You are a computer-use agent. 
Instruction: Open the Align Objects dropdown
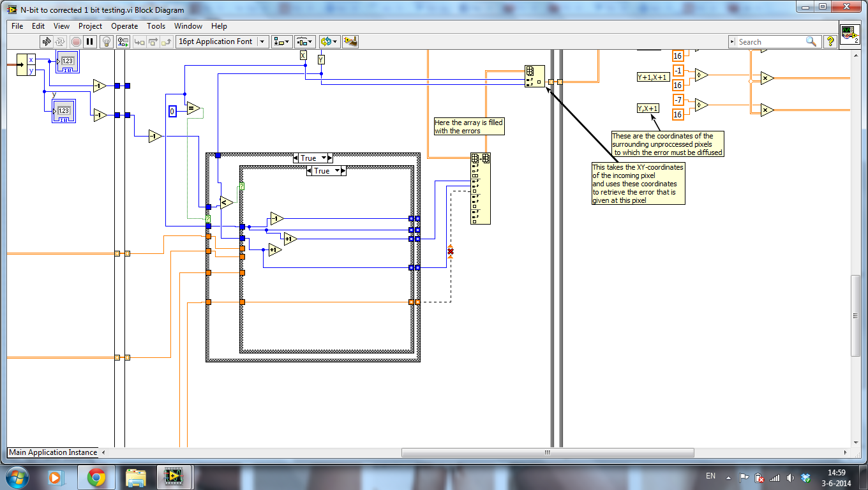point(281,41)
